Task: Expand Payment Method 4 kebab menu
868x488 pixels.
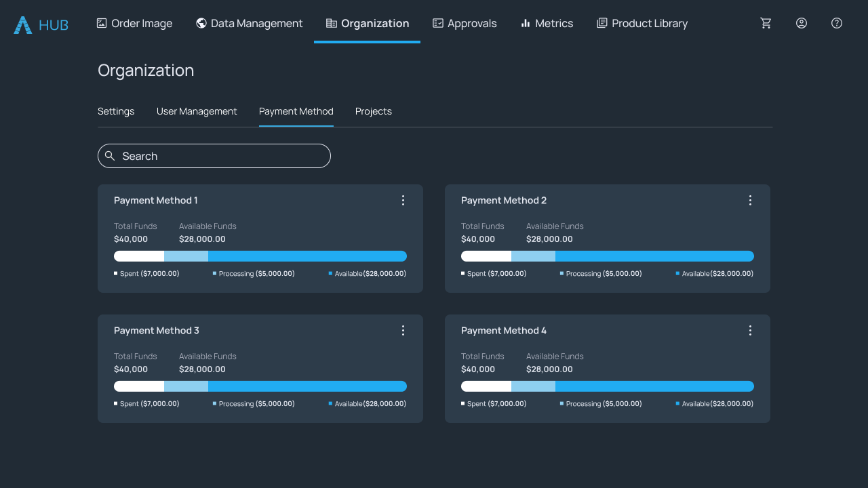Action: pos(750,331)
